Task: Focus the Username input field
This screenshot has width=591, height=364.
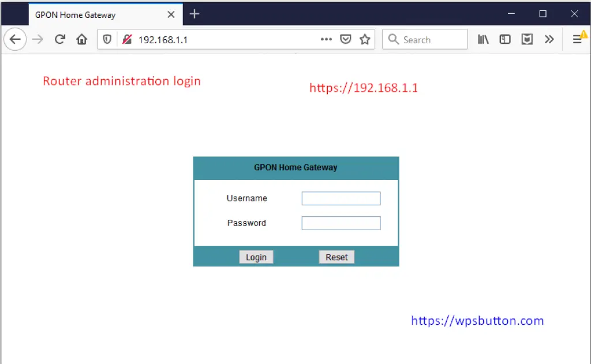Action: coord(341,198)
